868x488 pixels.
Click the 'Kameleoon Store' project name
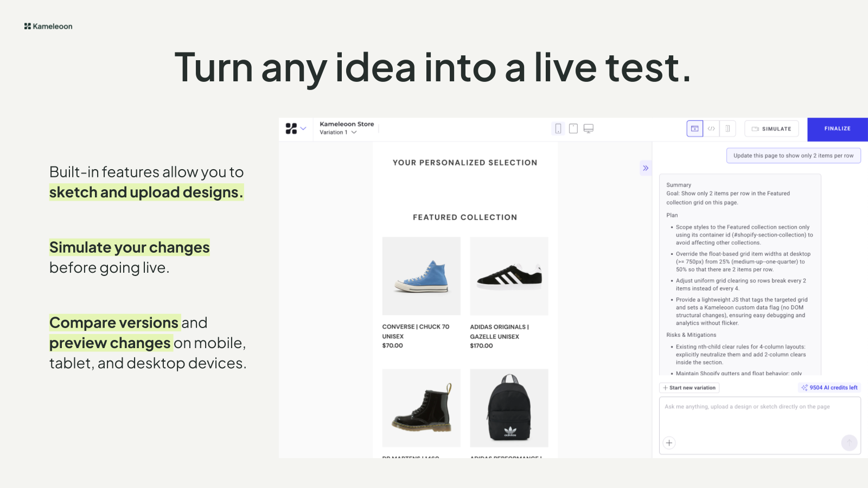347,124
